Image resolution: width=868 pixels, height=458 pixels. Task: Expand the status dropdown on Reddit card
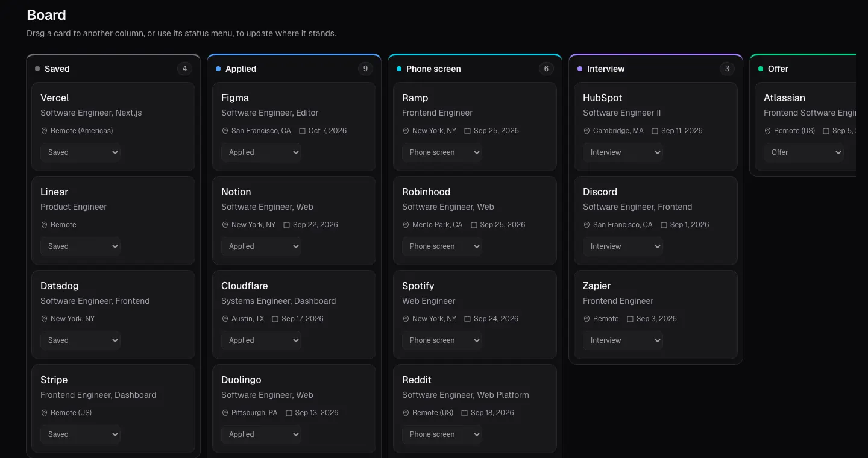click(x=442, y=434)
